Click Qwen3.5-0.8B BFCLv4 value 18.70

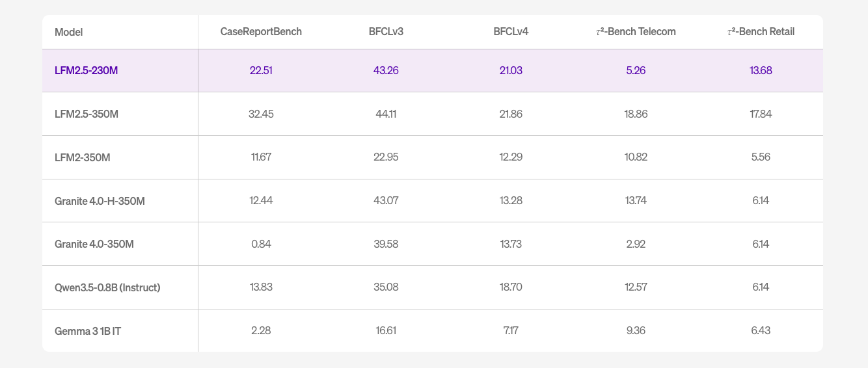coord(511,287)
